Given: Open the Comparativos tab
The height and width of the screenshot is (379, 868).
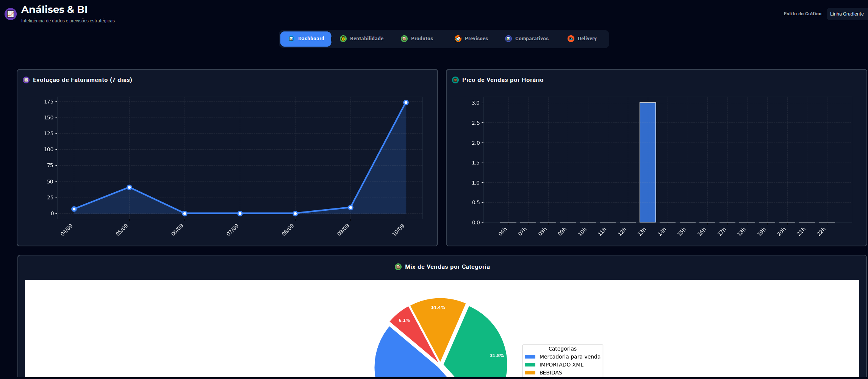Looking at the screenshot, I should pyautogui.click(x=527, y=39).
